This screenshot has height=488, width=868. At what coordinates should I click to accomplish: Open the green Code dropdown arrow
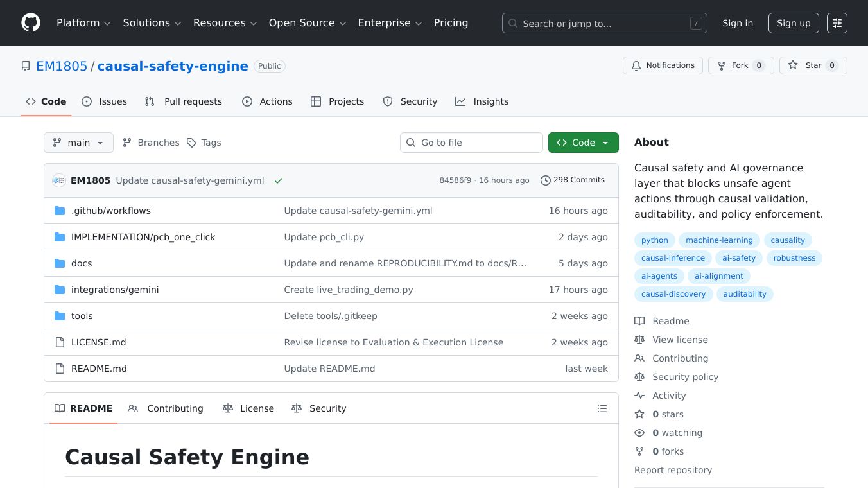(x=606, y=143)
